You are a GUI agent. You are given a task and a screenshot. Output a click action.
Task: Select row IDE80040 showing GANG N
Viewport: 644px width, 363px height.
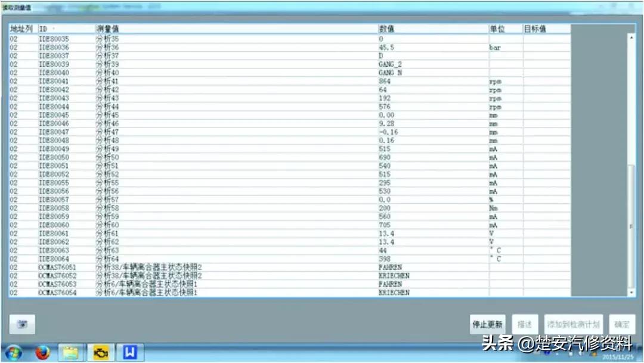tap(290, 73)
